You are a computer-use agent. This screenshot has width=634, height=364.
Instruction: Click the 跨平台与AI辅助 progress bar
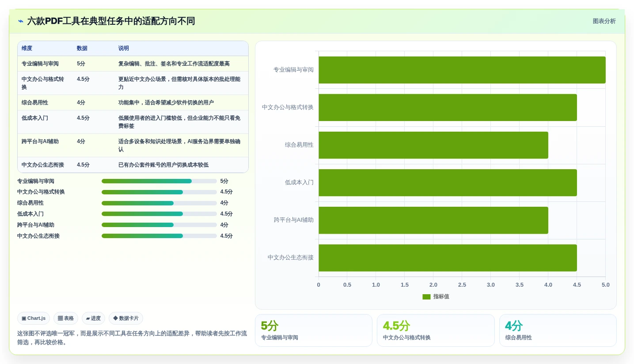pyautogui.click(x=159, y=225)
